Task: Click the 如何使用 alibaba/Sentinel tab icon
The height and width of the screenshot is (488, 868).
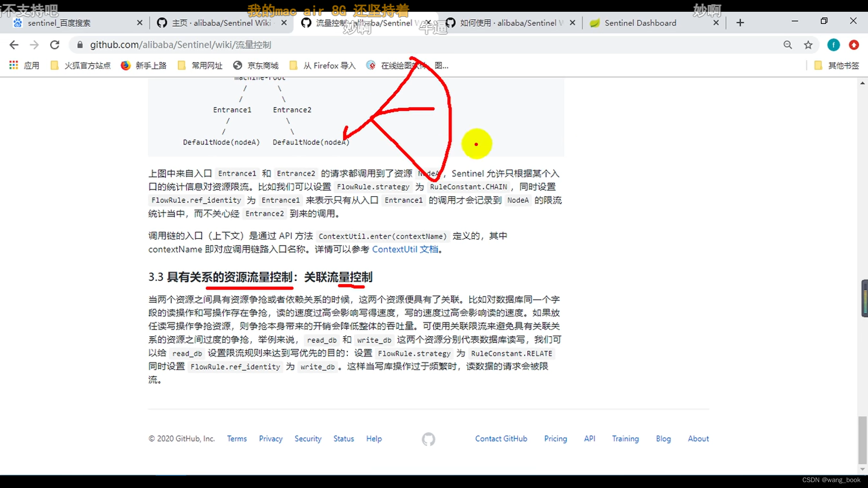Action: [x=451, y=23]
